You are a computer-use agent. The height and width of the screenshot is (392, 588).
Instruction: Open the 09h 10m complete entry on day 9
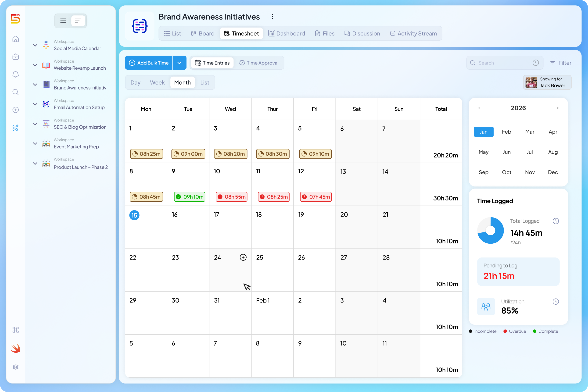click(x=190, y=197)
